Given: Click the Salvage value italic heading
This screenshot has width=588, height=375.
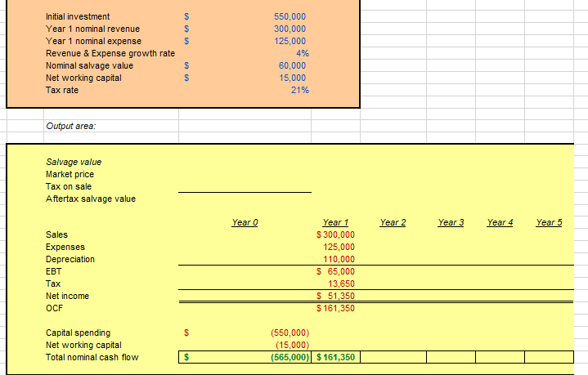Looking at the screenshot, I should 74,163.
